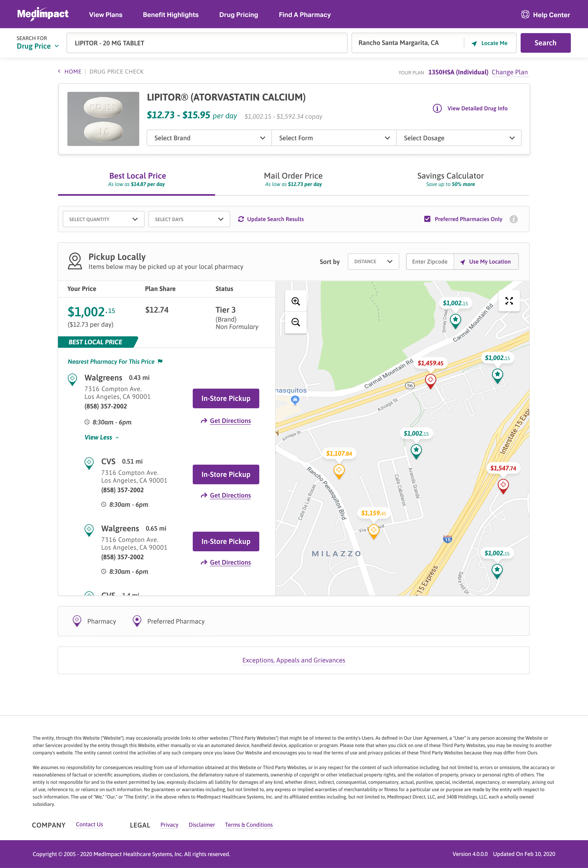588x868 pixels.
Task: Click the info icon beside View Detailed Drug Info
Action: coord(437,108)
